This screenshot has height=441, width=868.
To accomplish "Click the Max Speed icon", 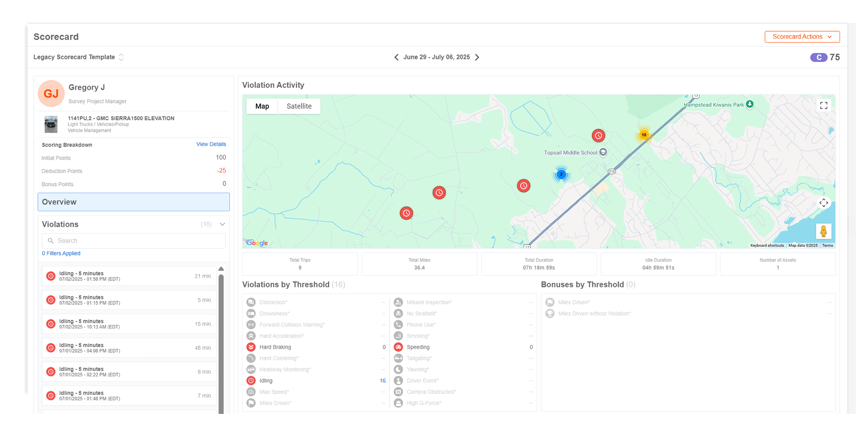I will [251, 392].
